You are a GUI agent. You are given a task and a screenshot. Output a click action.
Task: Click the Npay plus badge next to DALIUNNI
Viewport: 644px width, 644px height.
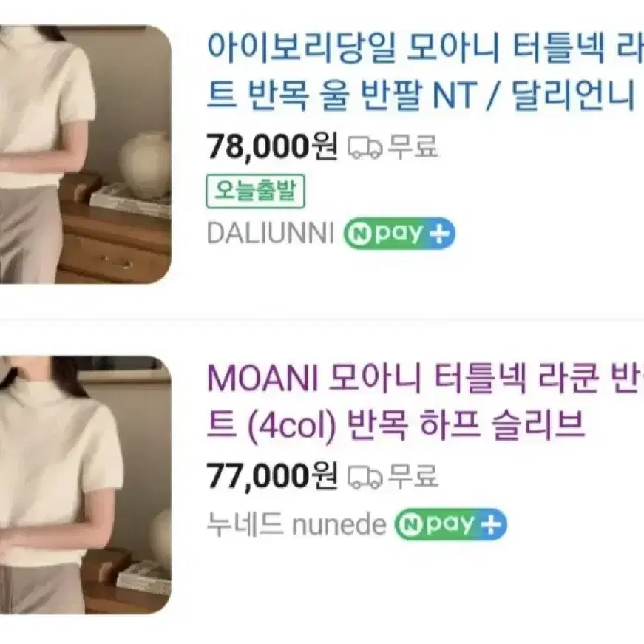tap(399, 234)
